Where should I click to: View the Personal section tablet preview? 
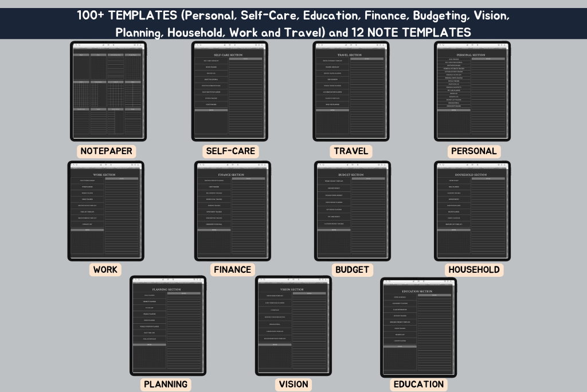click(x=472, y=91)
